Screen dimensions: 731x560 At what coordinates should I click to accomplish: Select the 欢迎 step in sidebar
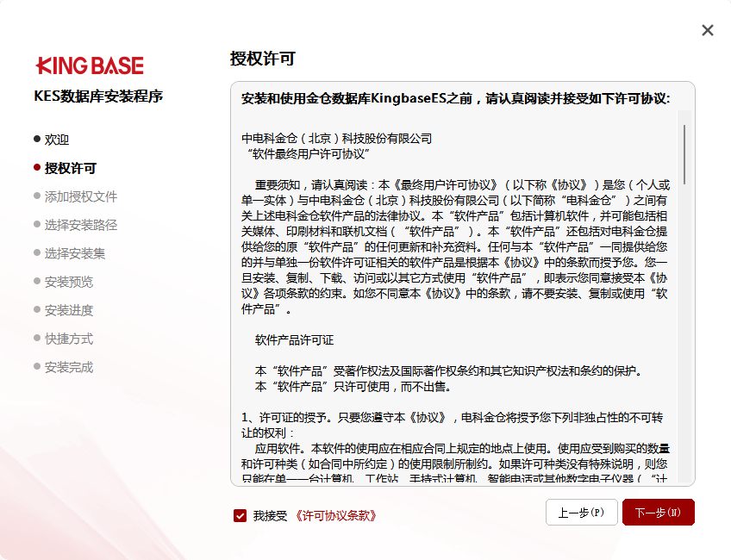pyautogui.click(x=56, y=140)
